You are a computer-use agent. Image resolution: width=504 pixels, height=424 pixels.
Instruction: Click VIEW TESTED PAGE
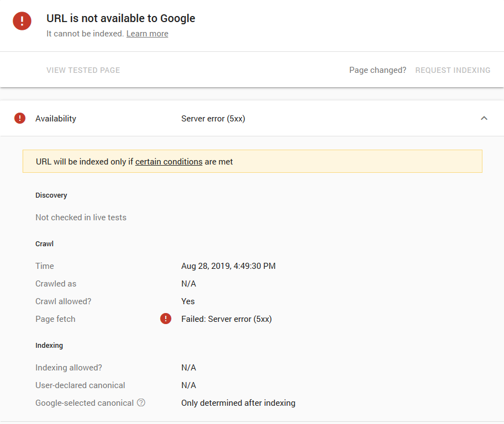83,70
